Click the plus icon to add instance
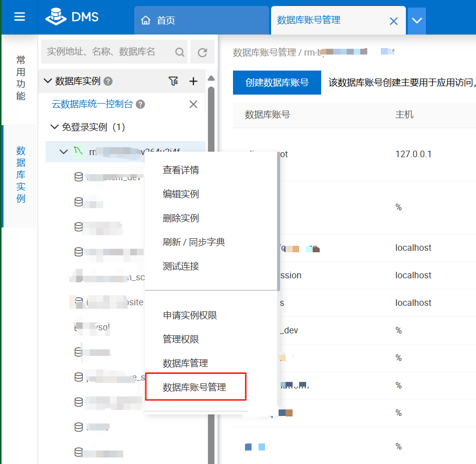 tap(193, 81)
